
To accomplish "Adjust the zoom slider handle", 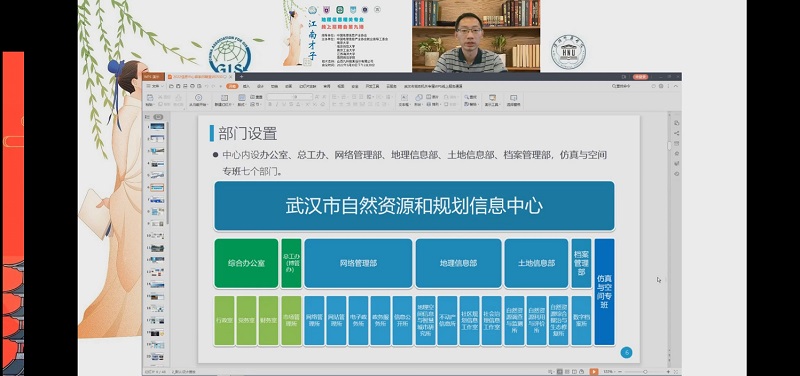I will click(x=645, y=371).
